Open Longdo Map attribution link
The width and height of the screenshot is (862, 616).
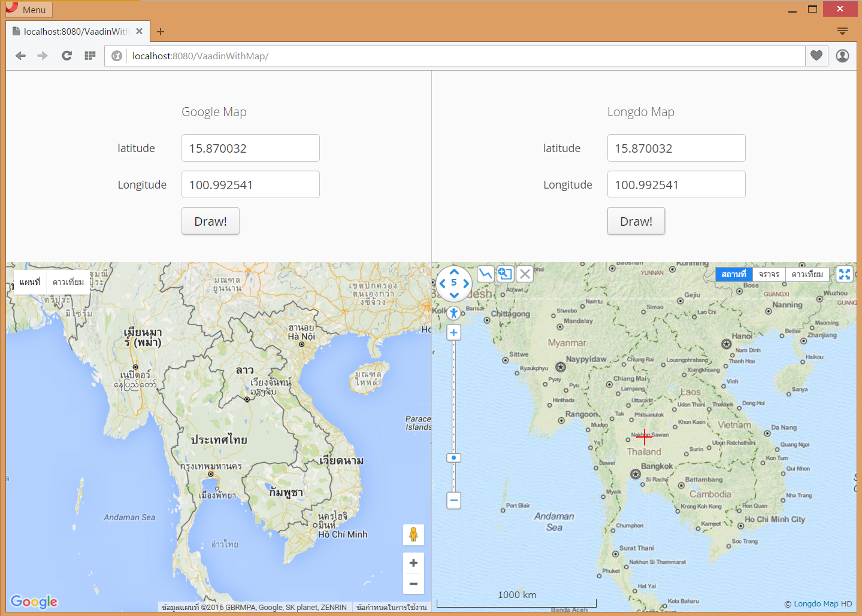click(816, 603)
